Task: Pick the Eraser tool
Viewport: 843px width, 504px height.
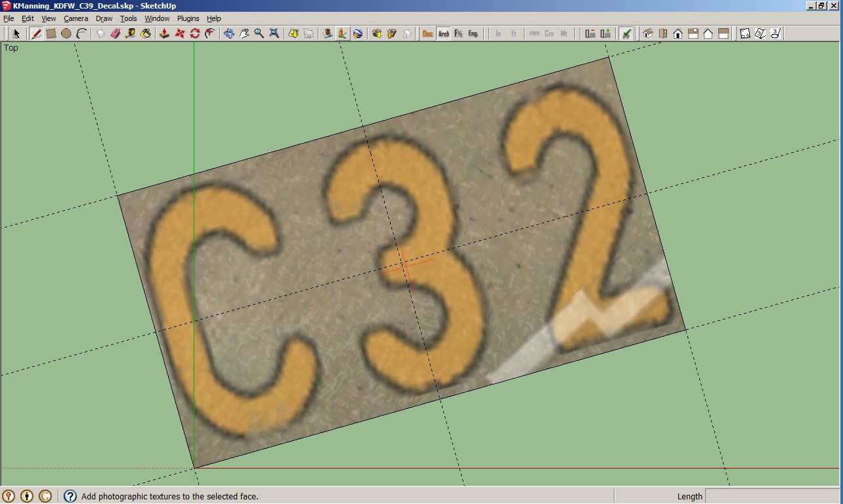Action: pos(116,33)
